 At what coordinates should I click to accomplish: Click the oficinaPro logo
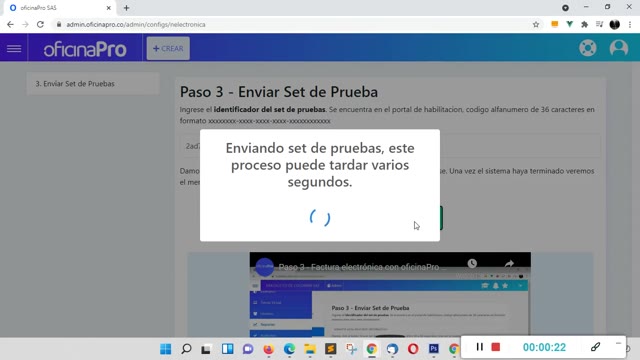pos(85,49)
